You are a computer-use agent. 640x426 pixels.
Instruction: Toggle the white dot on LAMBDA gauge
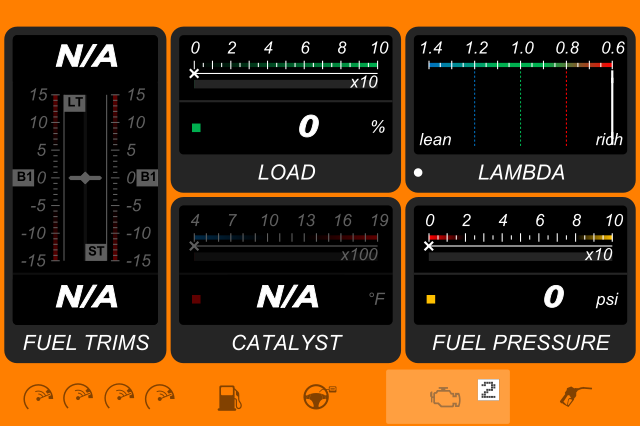[418, 173]
